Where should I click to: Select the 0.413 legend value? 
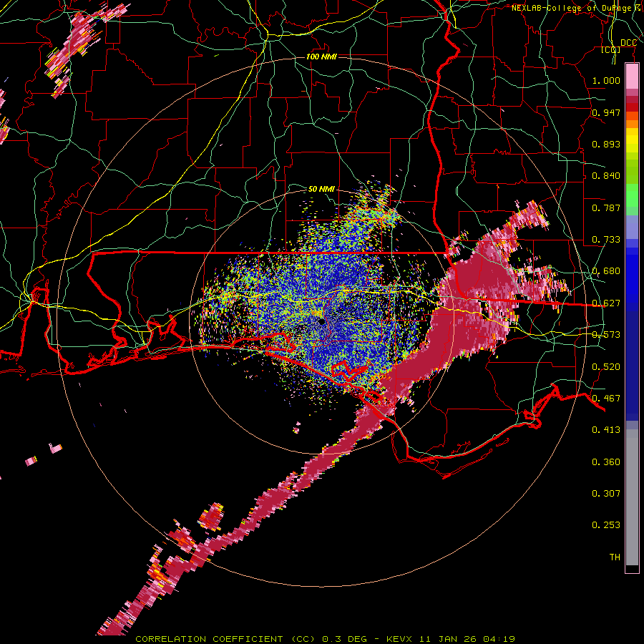pyautogui.click(x=606, y=430)
